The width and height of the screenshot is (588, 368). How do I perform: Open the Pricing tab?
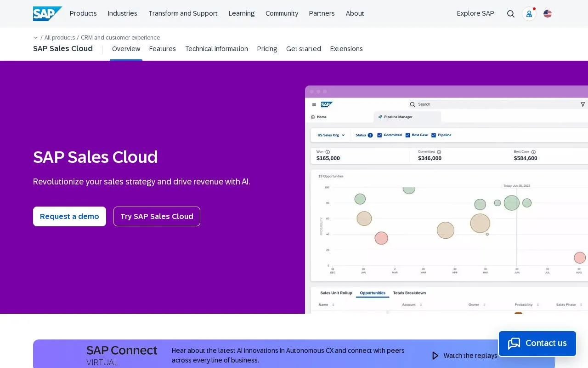tap(267, 49)
